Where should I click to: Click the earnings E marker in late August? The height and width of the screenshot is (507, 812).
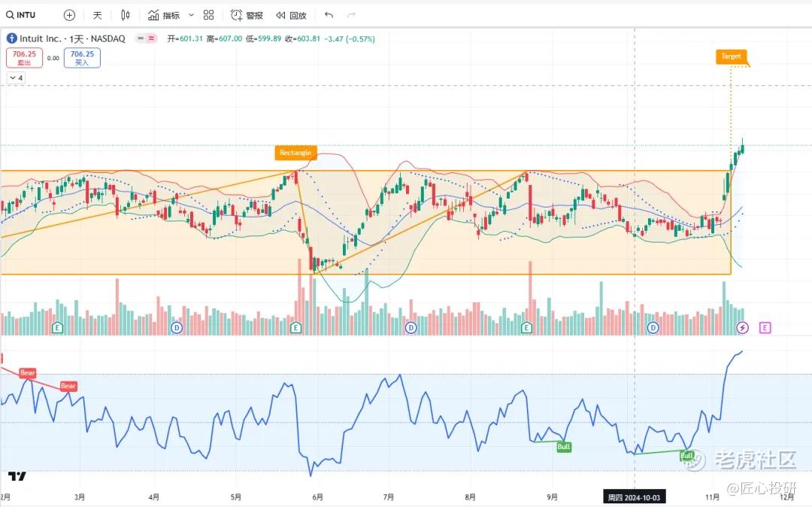[526, 327]
